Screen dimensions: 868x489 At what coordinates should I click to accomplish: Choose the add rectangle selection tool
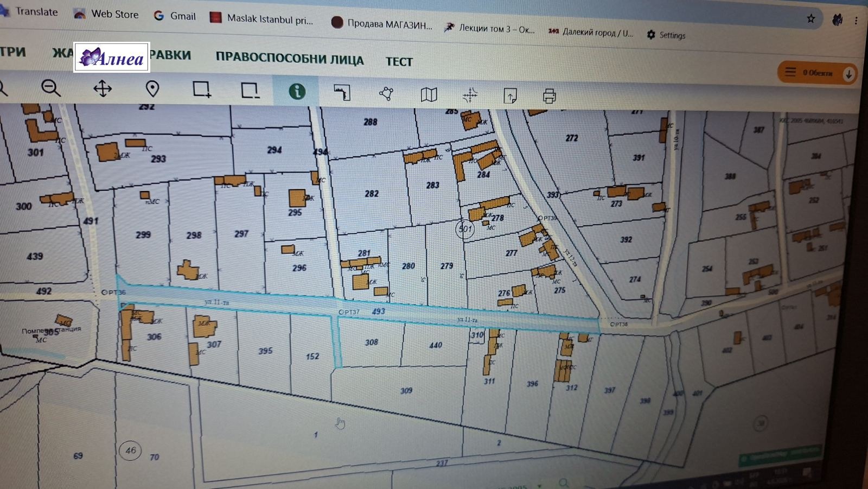pos(201,90)
